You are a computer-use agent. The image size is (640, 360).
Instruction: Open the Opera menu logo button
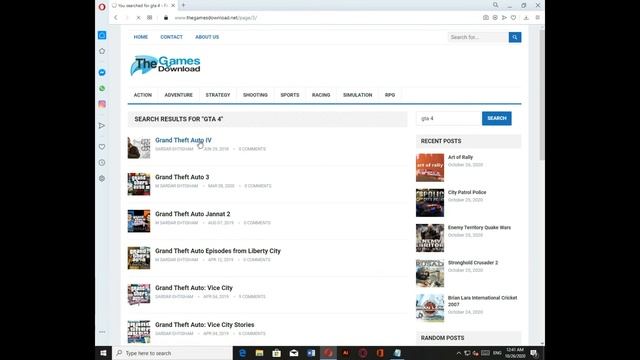[102, 7]
